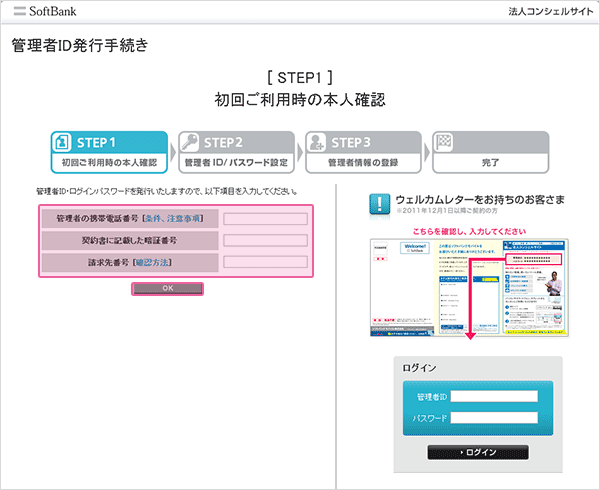The image size is (600, 490).
Task: Open the 確認方法 link
Action: [x=154, y=262]
